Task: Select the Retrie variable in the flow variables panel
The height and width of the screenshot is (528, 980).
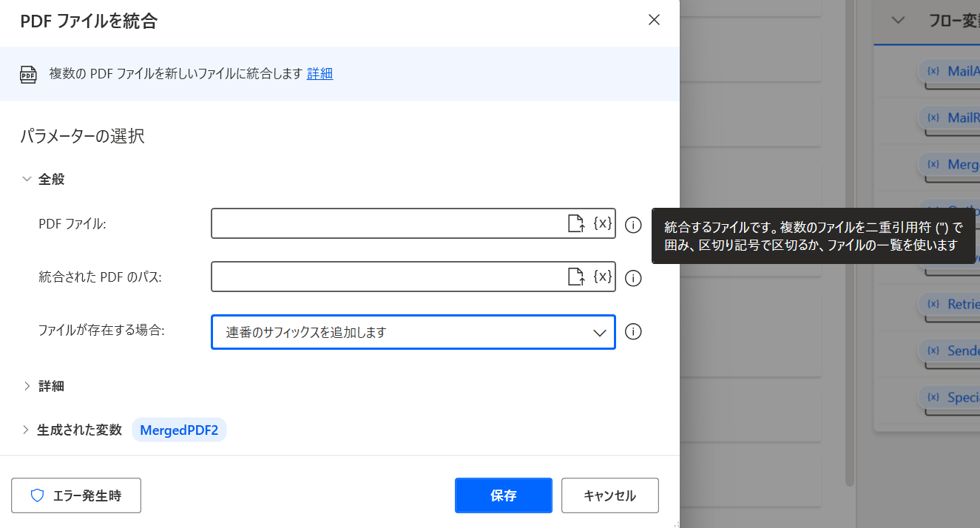Action: [x=950, y=305]
